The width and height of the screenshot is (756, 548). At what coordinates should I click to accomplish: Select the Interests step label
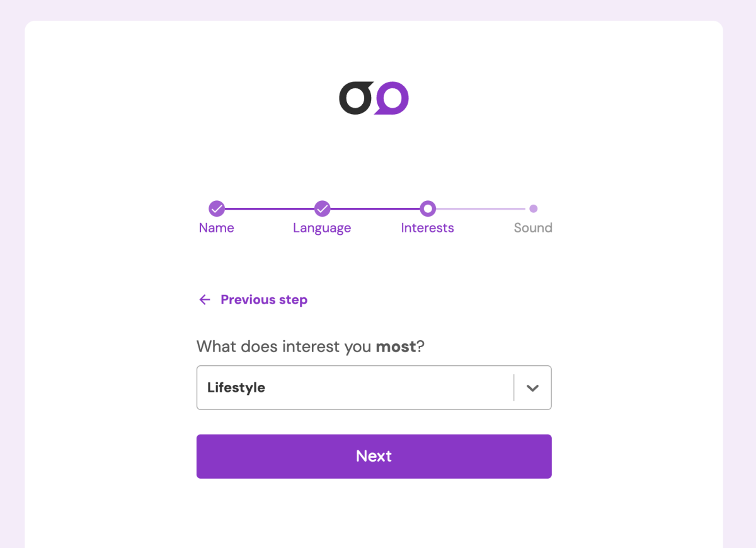[x=428, y=228]
